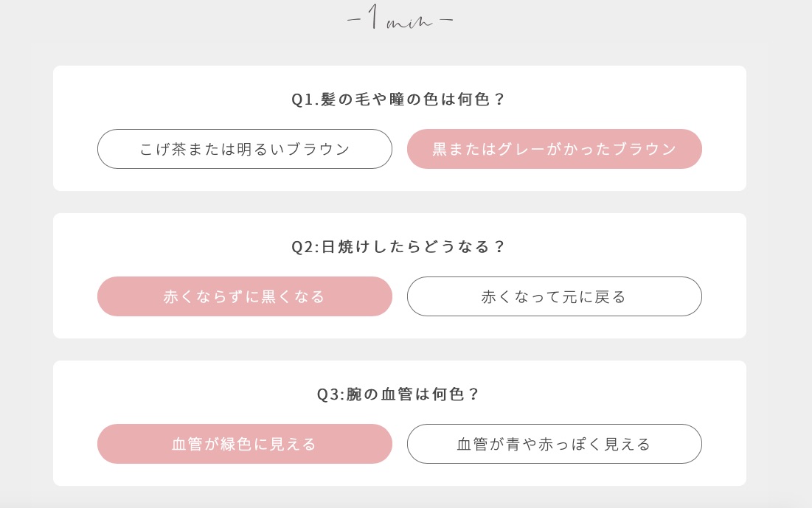Click the highlighted pink answer in Q1
This screenshot has height=508, width=812.
tap(554, 149)
